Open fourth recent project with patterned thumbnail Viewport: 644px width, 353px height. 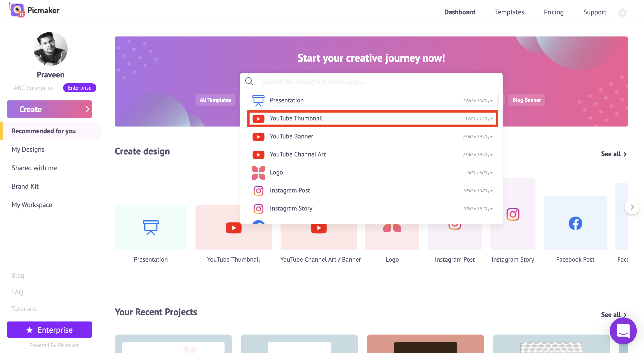[x=551, y=344]
